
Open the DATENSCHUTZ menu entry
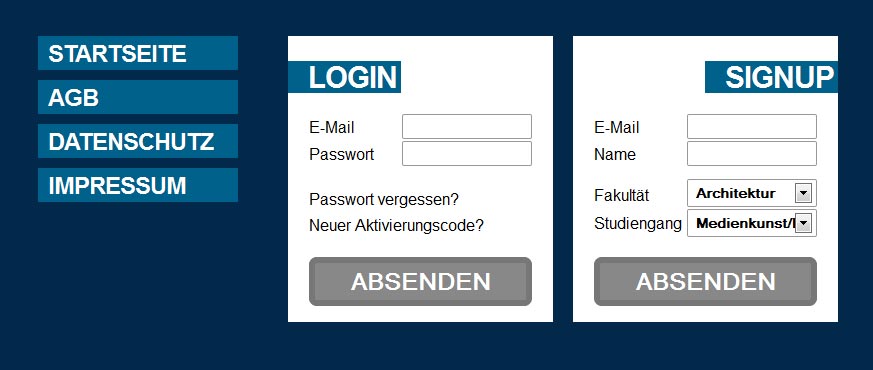coord(138,141)
